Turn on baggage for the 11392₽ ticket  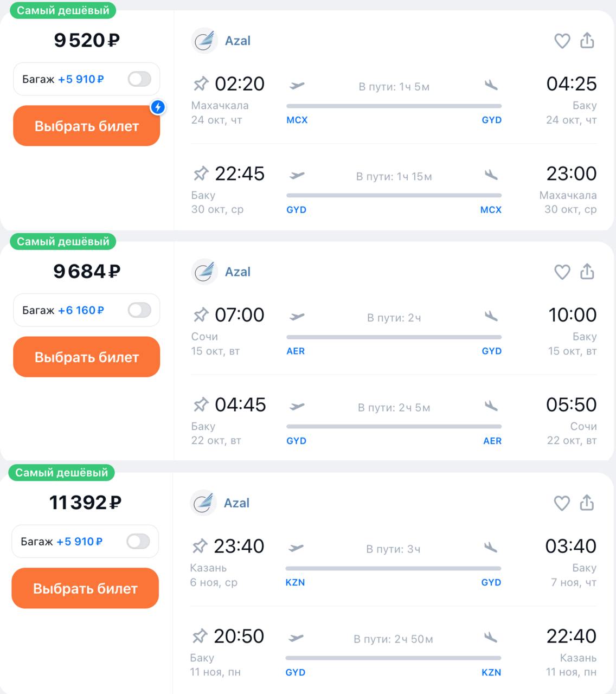click(x=138, y=542)
